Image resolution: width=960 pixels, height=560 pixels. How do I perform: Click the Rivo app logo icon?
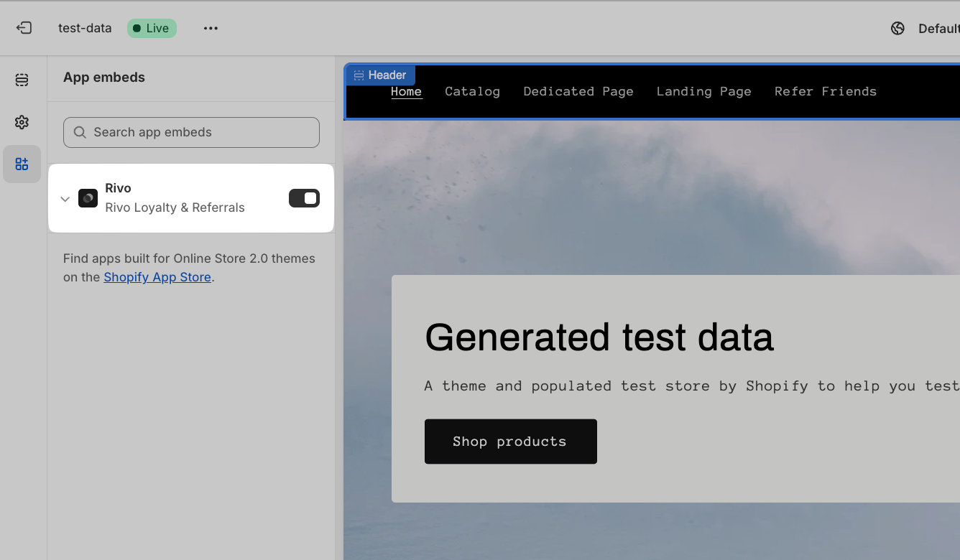pyautogui.click(x=88, y=198)
